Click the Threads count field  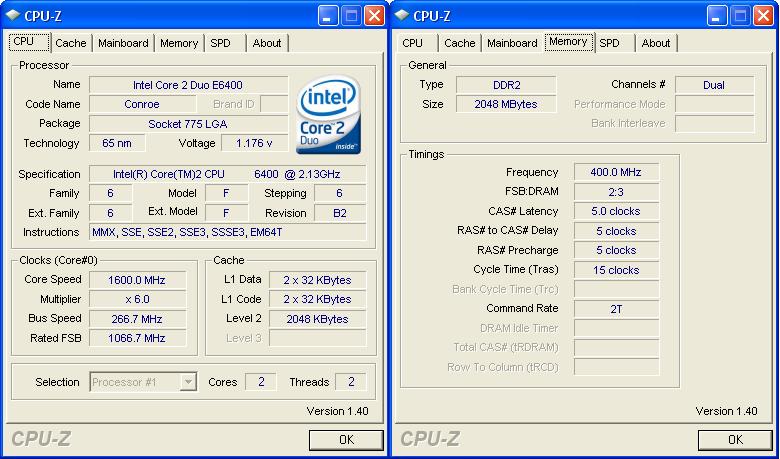pos(351,382)
